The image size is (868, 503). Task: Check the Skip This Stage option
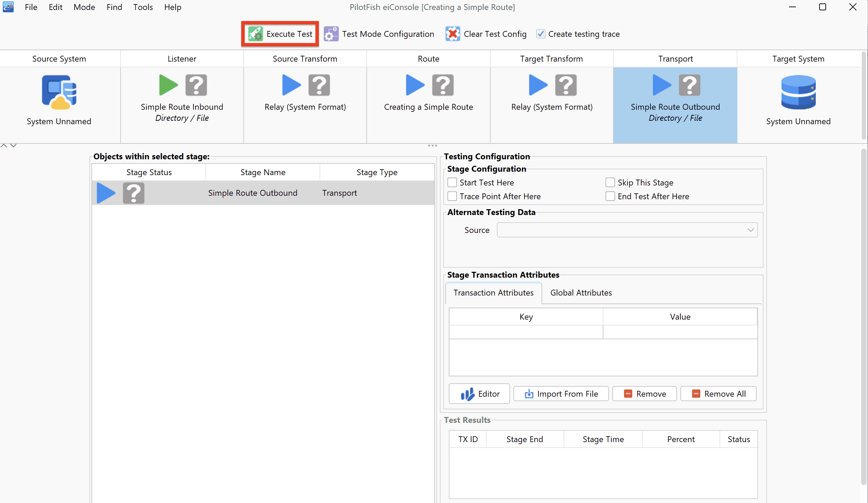pos(610,182)
